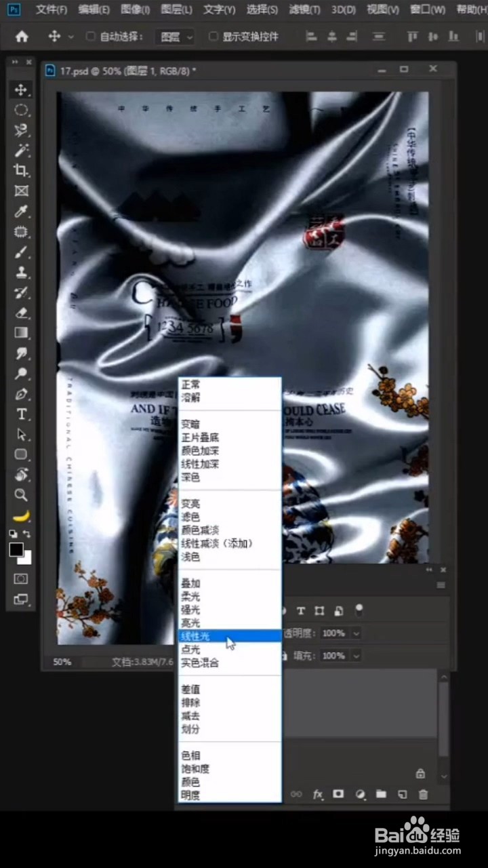Select the Brush tool
Screen dimensions: 488x868
[22, 252]
